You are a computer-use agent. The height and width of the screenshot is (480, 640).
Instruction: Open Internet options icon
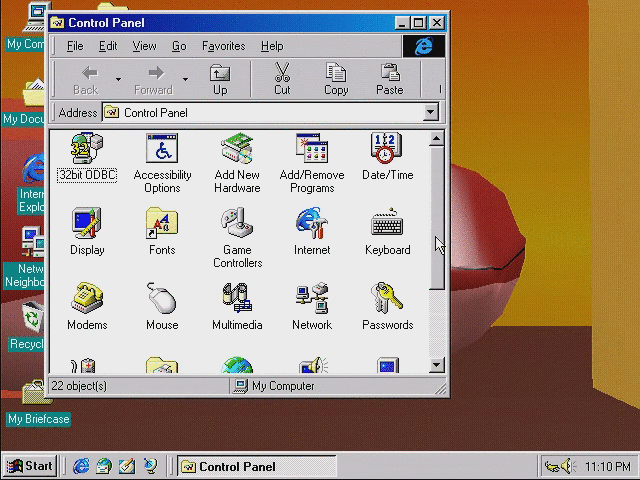point(312,223)
